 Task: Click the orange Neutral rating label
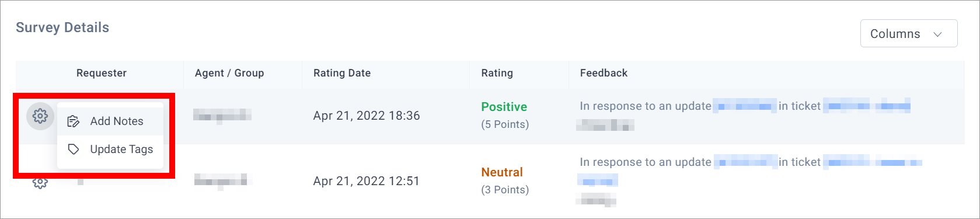pos(502,172)
